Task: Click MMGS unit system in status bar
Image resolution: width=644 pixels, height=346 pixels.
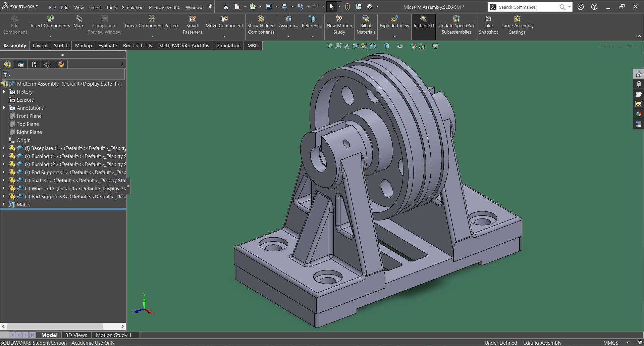Action: tap(610, 343)
